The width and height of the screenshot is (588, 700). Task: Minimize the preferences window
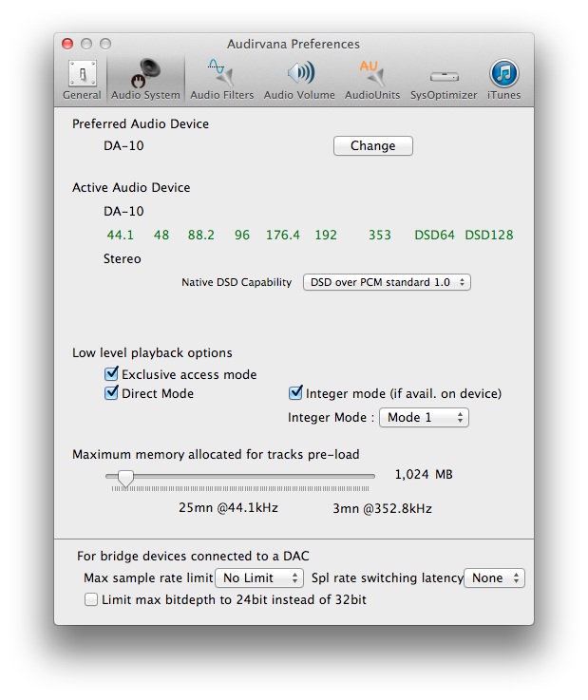[x=86, y=44]
